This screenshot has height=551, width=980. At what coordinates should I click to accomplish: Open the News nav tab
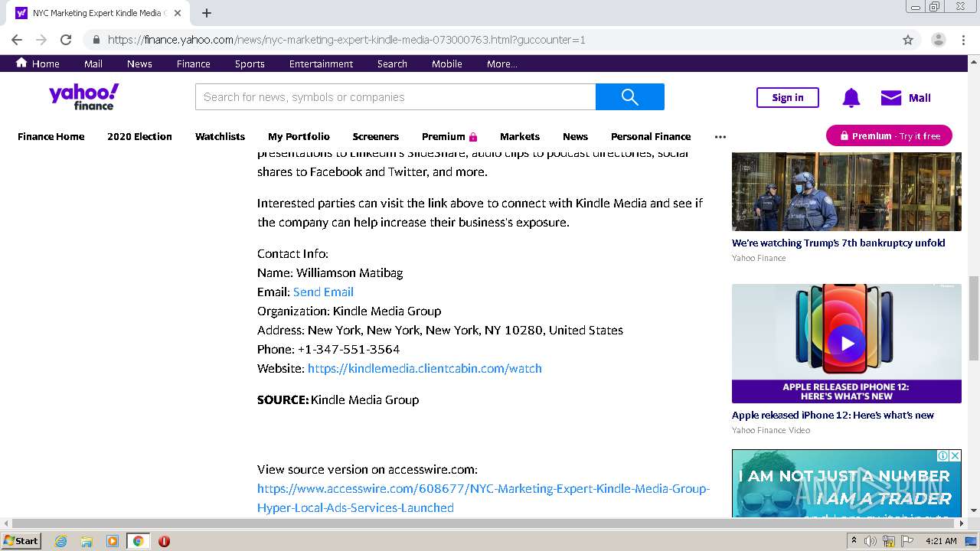(575, 136)
